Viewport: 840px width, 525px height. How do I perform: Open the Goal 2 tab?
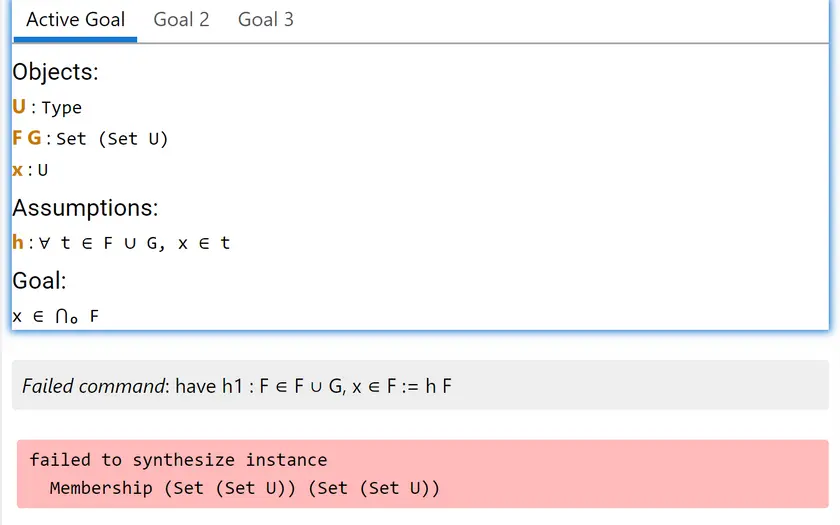pos(181,20)
